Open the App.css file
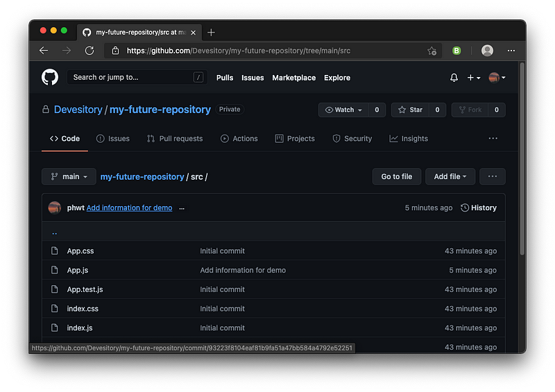This screenshot has width=555, height=392. [80, 250]
